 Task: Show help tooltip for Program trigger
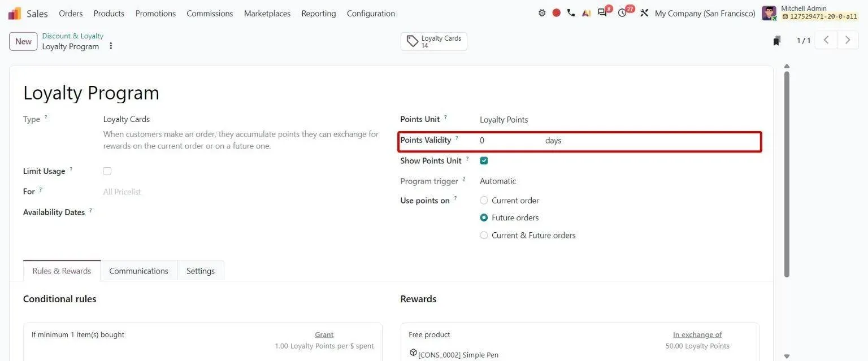[464, 180]
